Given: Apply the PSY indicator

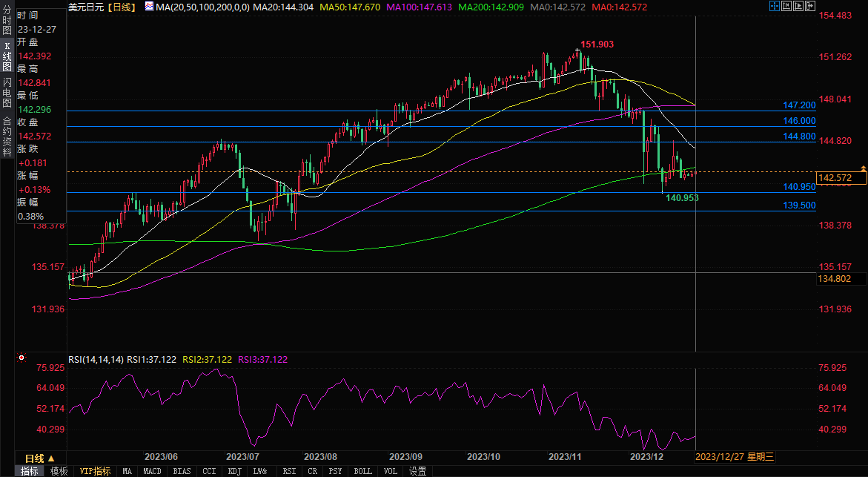Looking at the screenshot, I should click(x=335, y=471).
